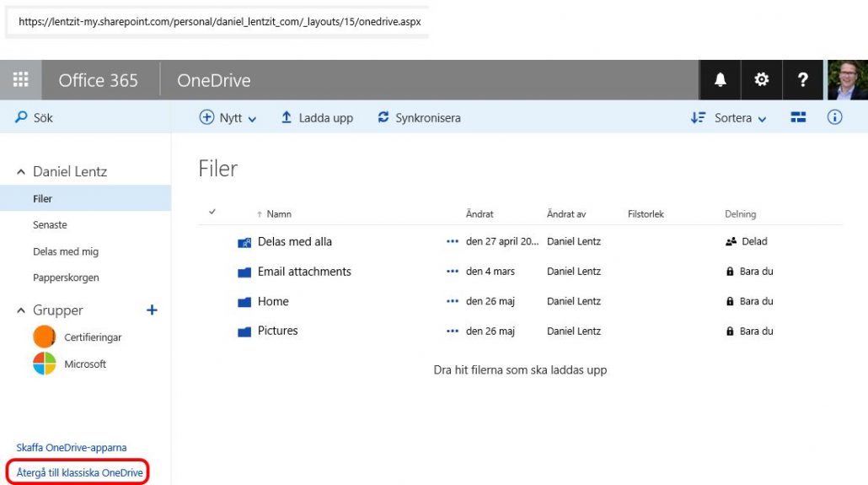This screenshot has width=868, height=485.
Task: Click Skaffa OneDrive-apparna link
Action: [x=72, y=447]
